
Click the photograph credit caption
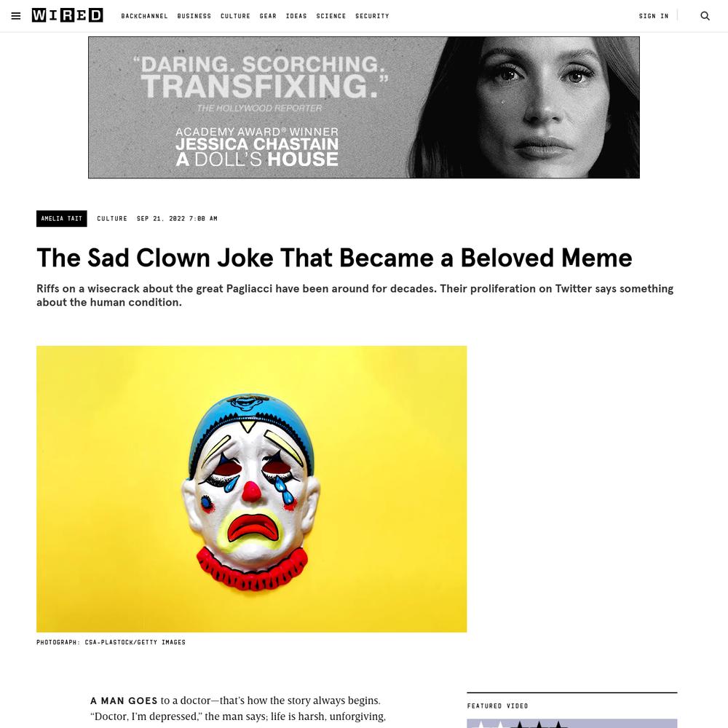coord(111,642)
